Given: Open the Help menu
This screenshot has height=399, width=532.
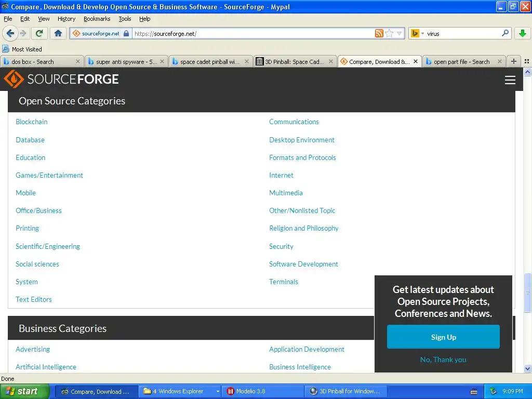Looking at the screenshot, I should [144, 19].
